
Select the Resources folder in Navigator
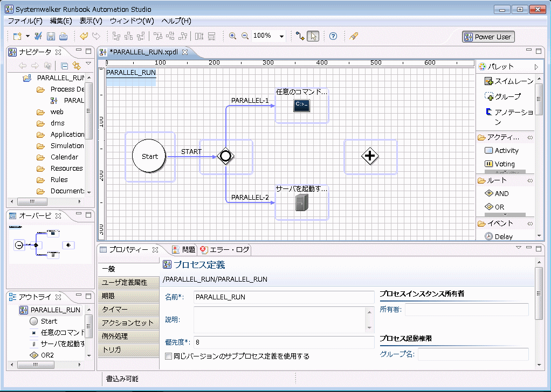tap(66, 168)
